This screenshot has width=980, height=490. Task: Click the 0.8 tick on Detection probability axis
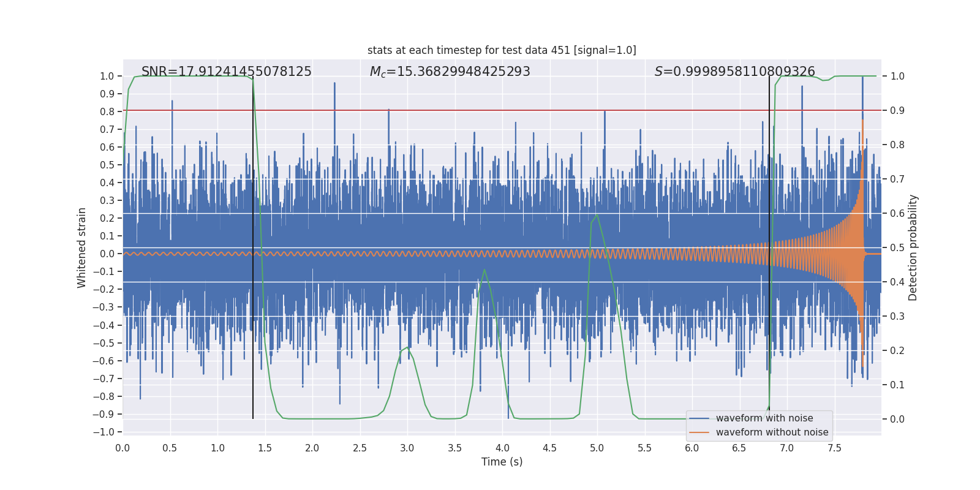coord(897,145)
